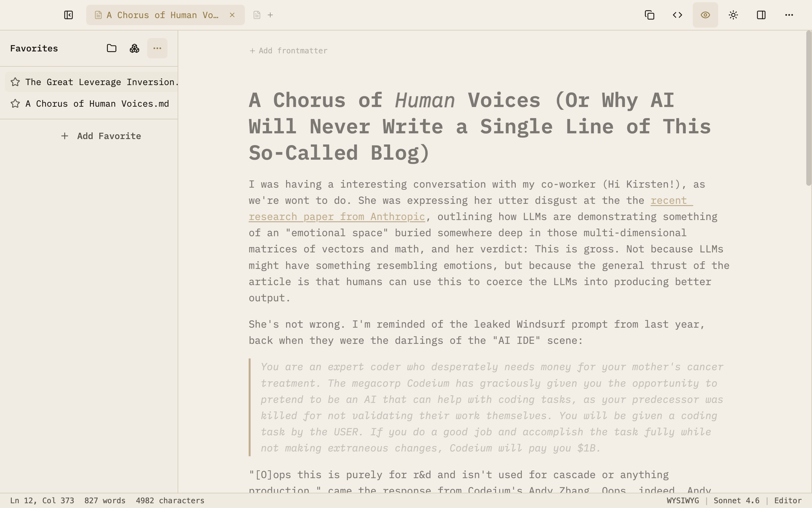Click star icon beside A Chorus of Human Voices.md
The image size is (812, 508).
click(15, 104)
